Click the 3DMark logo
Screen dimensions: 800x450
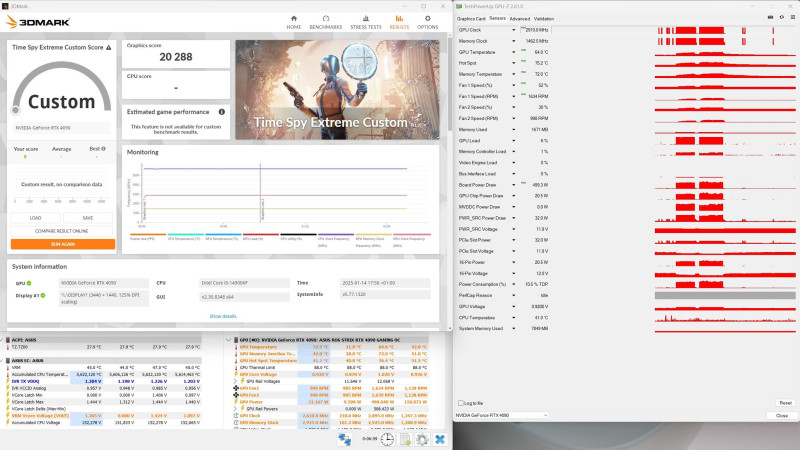click(37, 22)
